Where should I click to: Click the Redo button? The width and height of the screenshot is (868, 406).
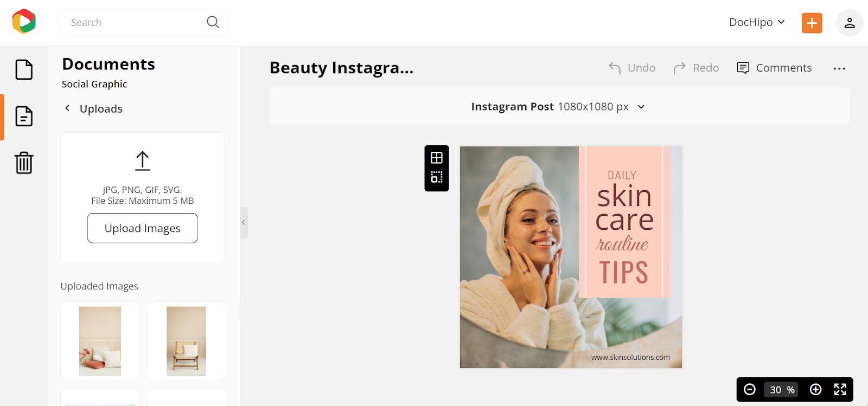[x=696, y=68]
